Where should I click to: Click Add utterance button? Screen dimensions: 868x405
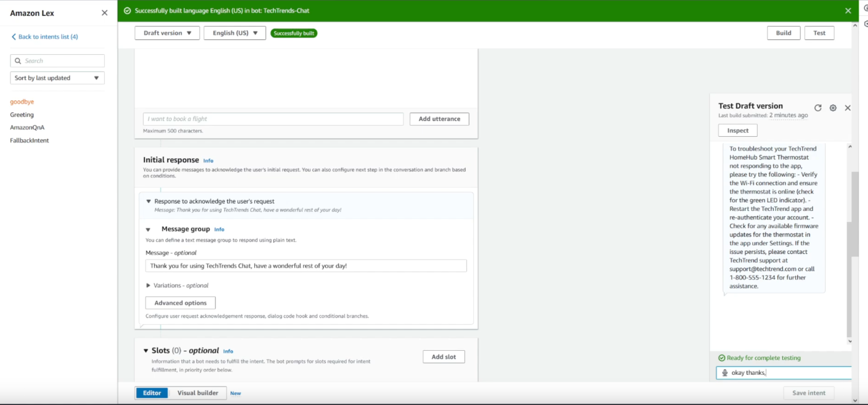439,119
